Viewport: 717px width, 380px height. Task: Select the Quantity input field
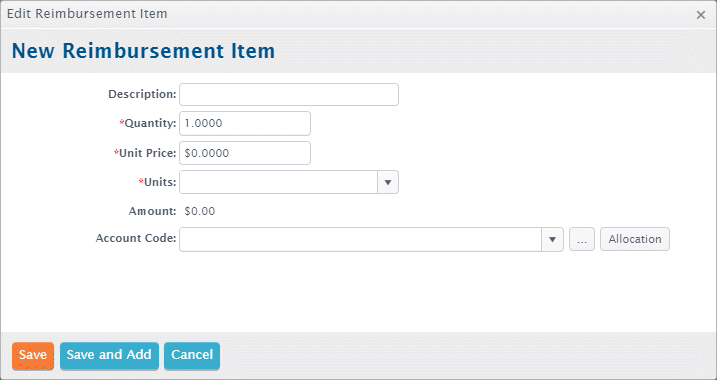(x=245, y=123)
